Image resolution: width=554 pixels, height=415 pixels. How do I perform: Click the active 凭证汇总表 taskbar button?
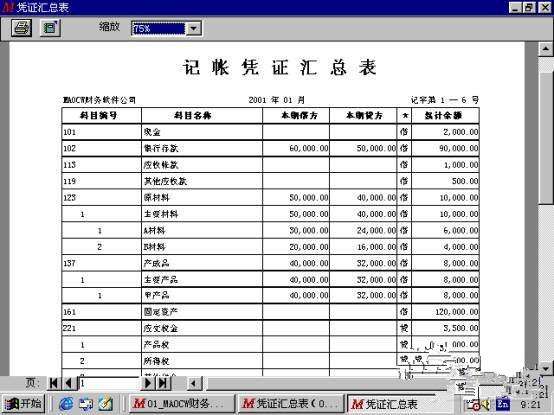pyautogui.click(x=400, y=403)
